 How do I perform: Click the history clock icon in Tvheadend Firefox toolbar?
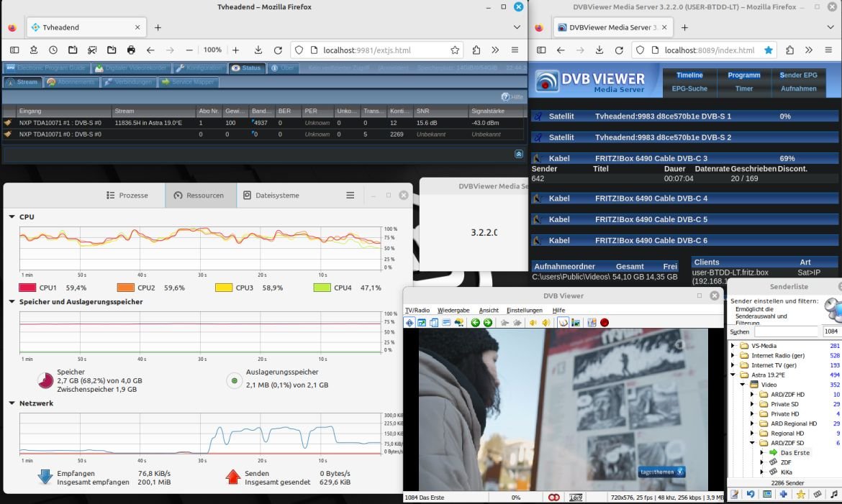point(53,50)
